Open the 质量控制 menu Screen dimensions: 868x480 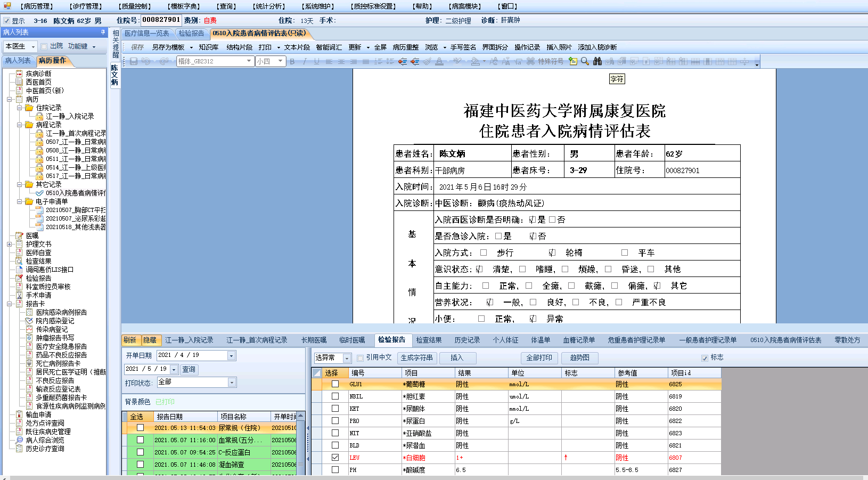(x=135, y=6)
